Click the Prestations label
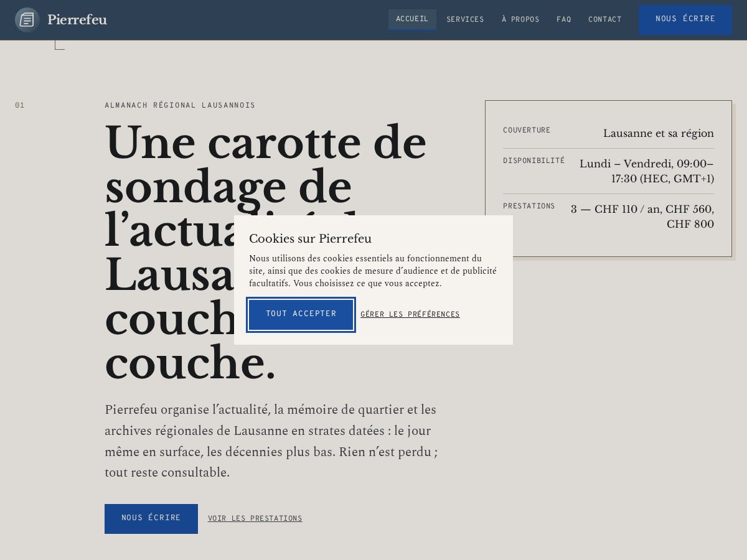 [x=529, y=206]
